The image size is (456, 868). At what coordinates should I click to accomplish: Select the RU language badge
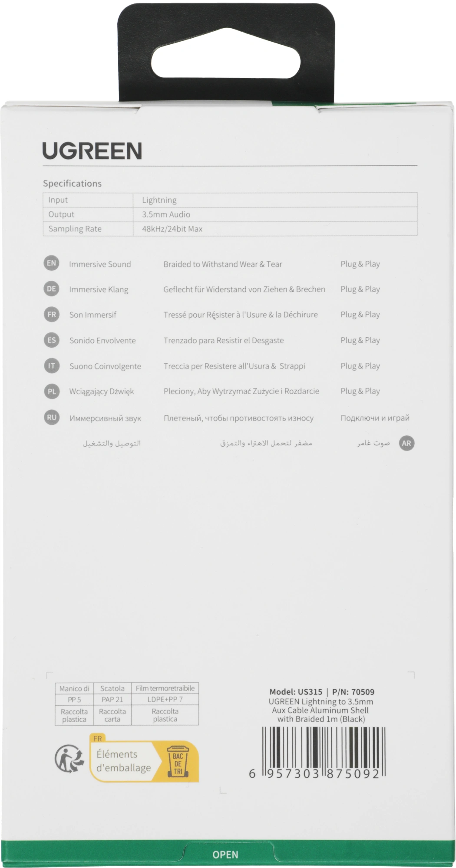click(51, 418)
